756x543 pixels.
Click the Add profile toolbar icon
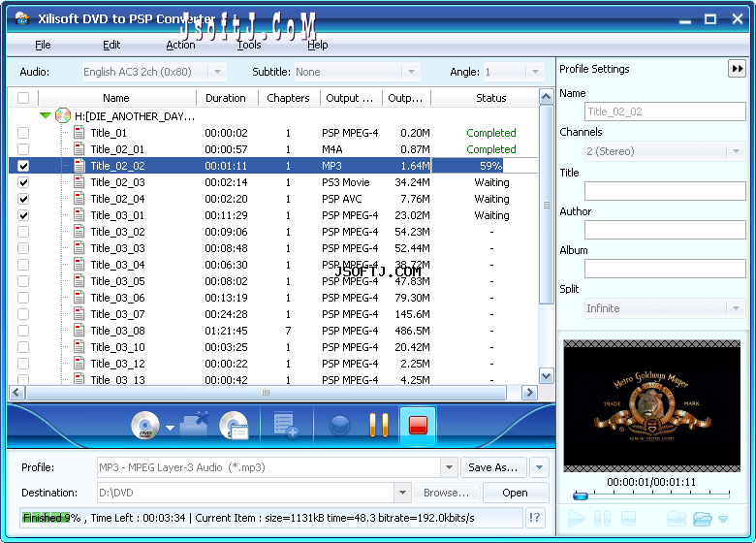click(x=286, y=426)
